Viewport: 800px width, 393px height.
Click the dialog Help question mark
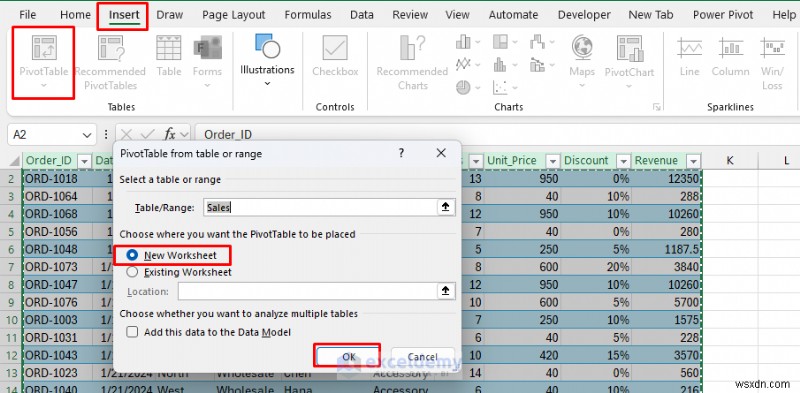pos(402,153)
